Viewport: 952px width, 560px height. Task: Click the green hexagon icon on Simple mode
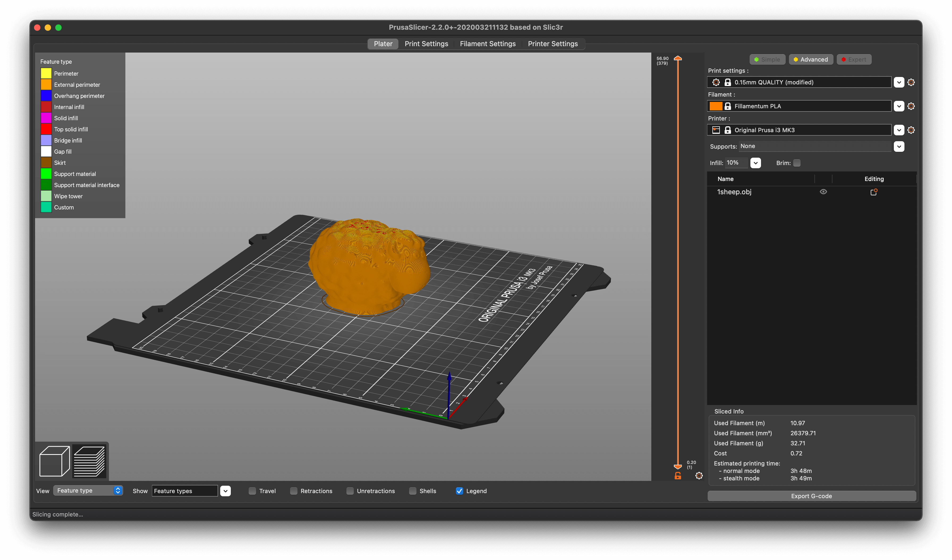coord(756,60)
